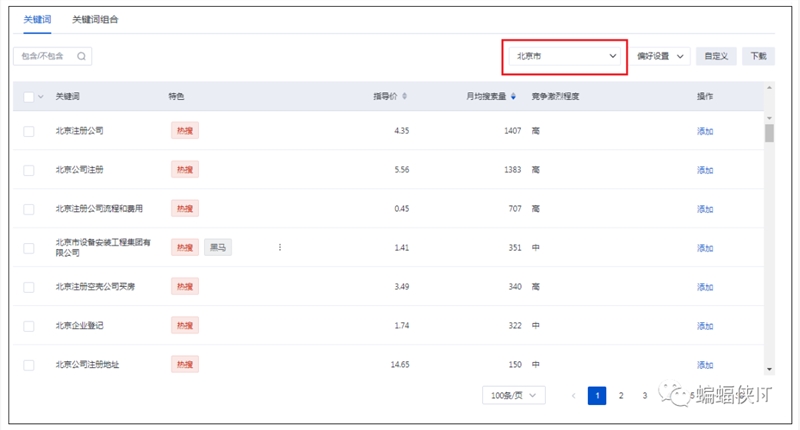Viewport: 800px width, 430px height.
Task: Click the vertical scrollbar thumb of table
Action: click(769, 133)
